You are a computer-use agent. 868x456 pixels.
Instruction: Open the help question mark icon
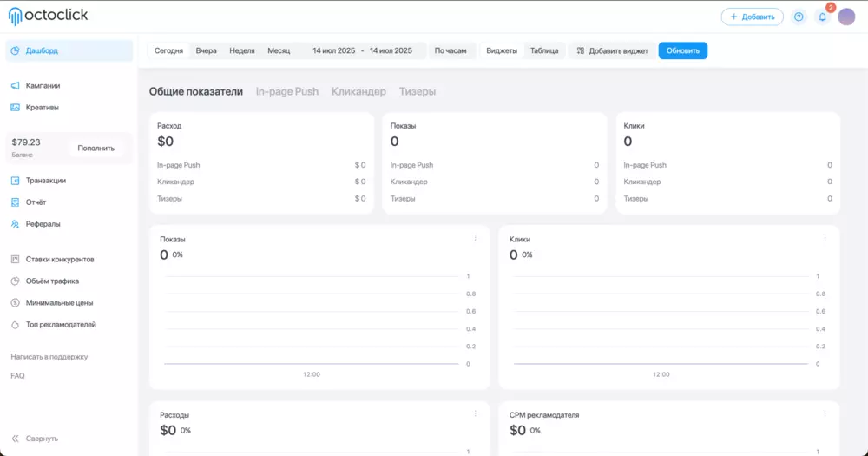tap(799, 17)
